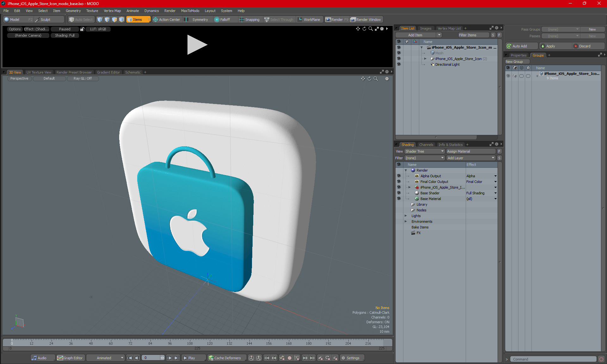This screenshot has height=364, width=607.
Task: Toggle Symmetry tool
Action: [197, 20]
